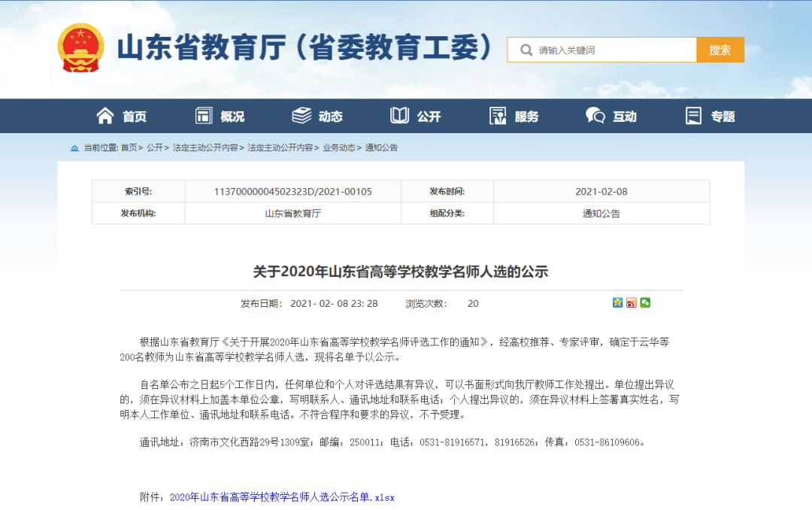Open 通知公告 in the breadcrumb

pyautogui.click(x=381, y=147)
